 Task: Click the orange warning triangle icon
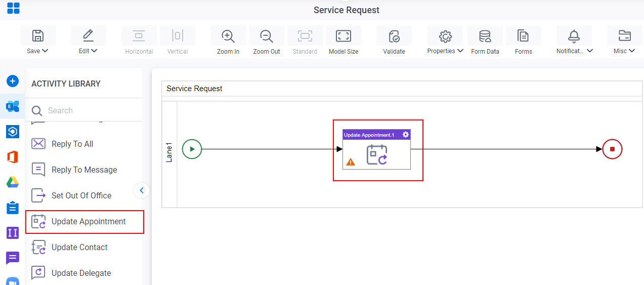pos(351,162)
